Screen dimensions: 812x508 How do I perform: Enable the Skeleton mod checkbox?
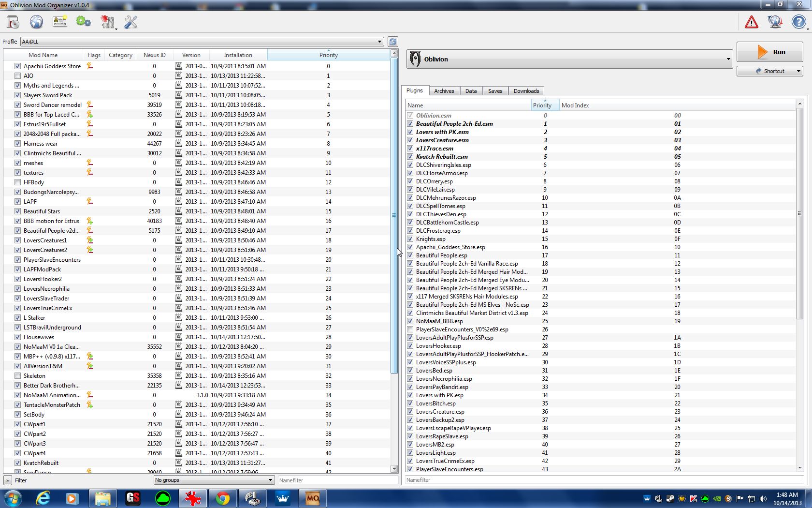(17, 376)
